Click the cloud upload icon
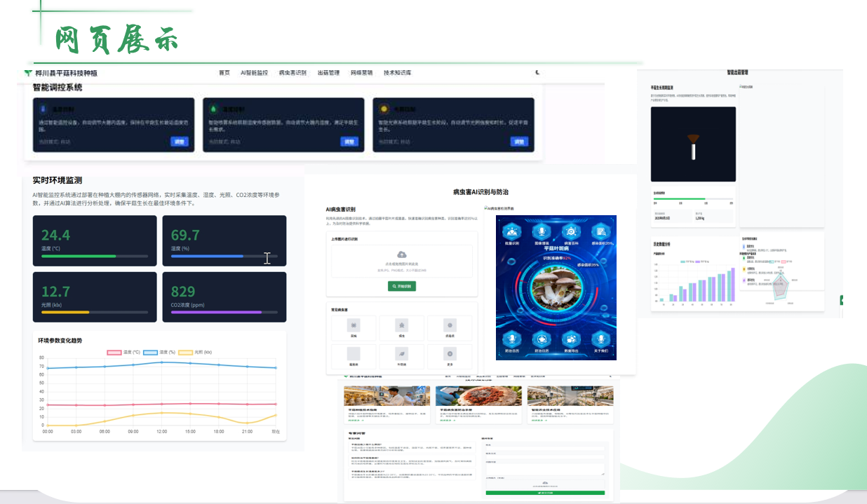Viewport: 867px width, 504px height. 401,254
